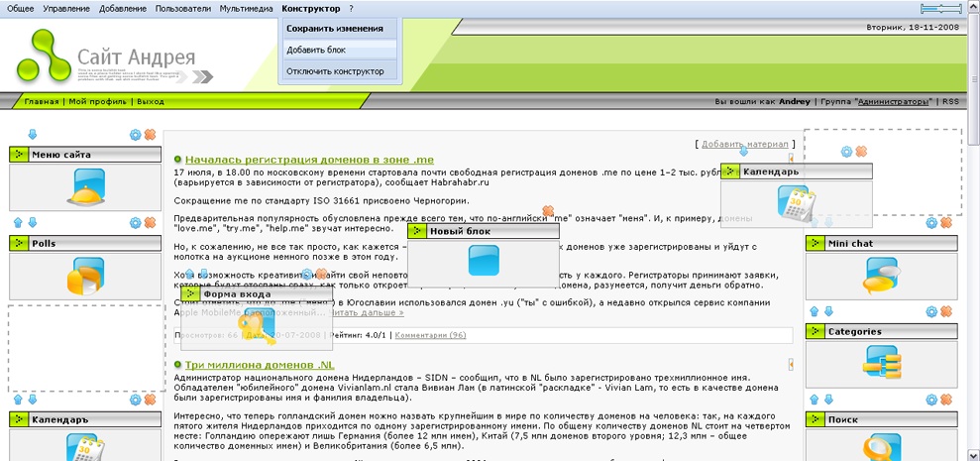Image resolution: width=980 pixels, height=461 pixels.
Task: Remove the Mini chat block via orange X
Action: tap(946, 224)
